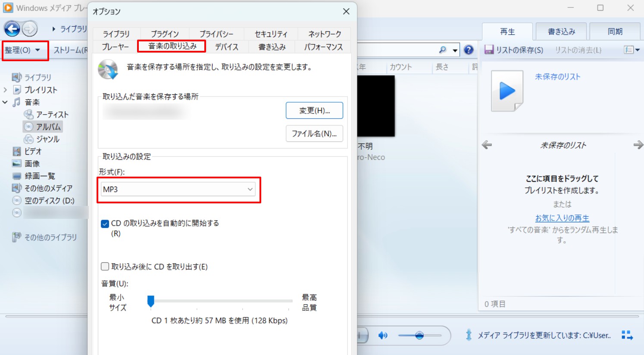Click the previous list left arrow

click(x=487, y=145)
